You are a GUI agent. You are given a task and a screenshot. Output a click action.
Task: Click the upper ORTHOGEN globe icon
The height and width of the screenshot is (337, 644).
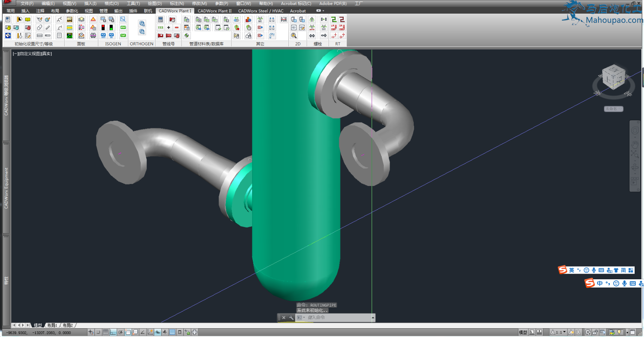142,23
